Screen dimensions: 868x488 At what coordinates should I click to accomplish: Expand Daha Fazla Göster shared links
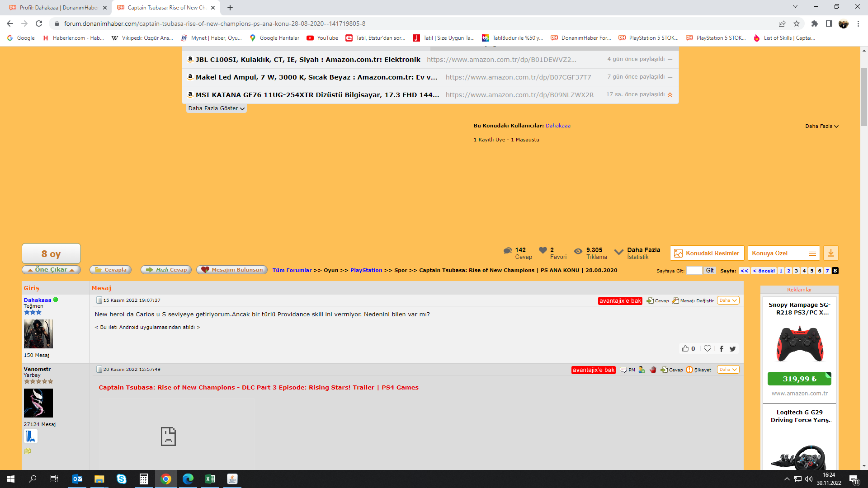[217, 108]
